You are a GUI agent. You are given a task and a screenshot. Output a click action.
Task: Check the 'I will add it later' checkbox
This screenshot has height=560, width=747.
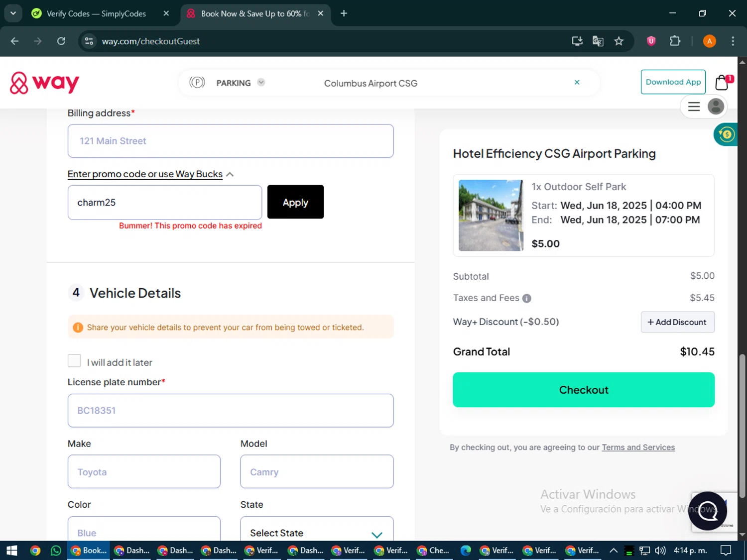click(74, 361)
